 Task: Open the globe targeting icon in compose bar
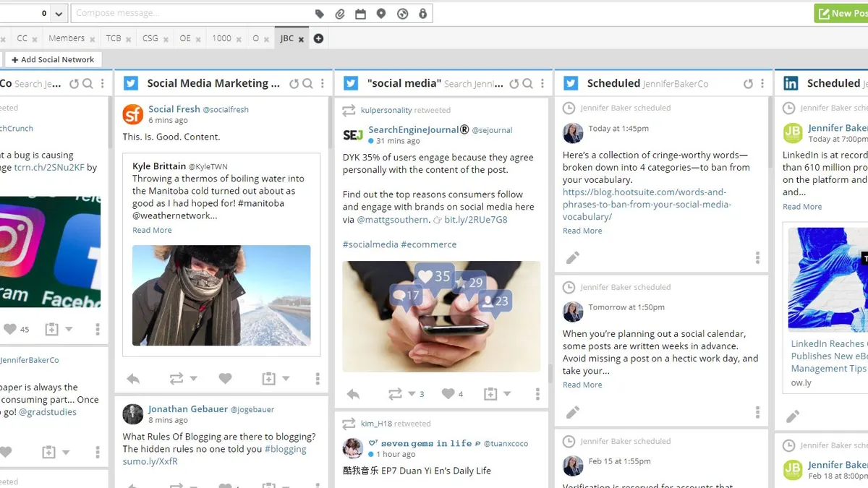402,14
